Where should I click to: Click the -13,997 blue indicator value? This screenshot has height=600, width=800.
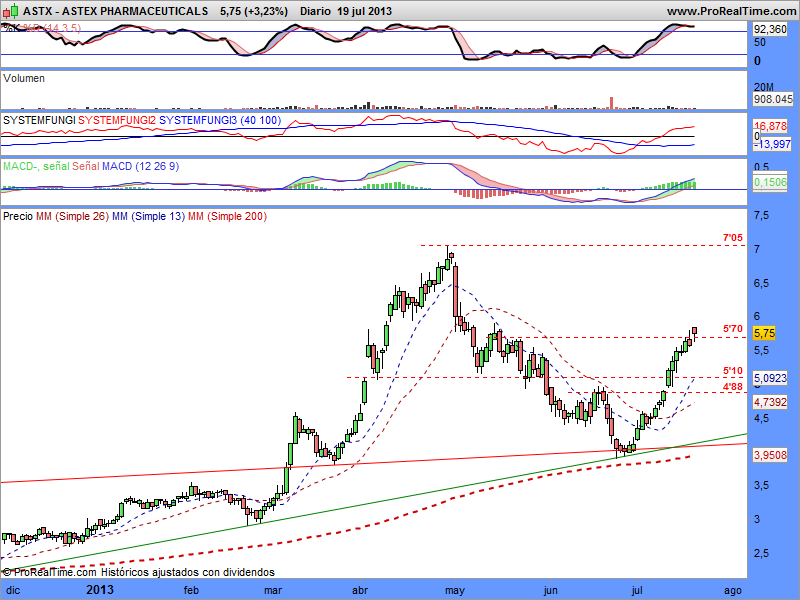click(772, 144)
